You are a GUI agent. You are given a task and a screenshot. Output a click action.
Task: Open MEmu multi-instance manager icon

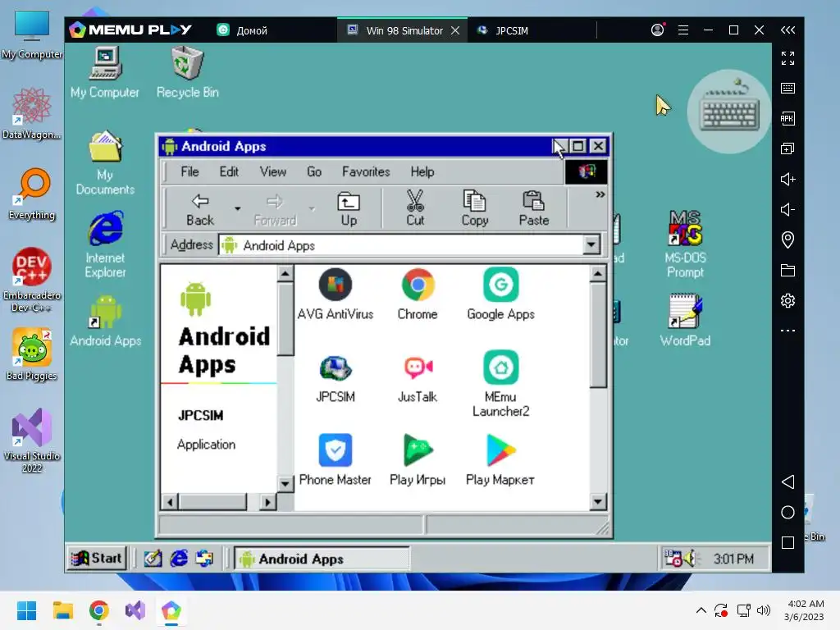(x=787, y=148)
